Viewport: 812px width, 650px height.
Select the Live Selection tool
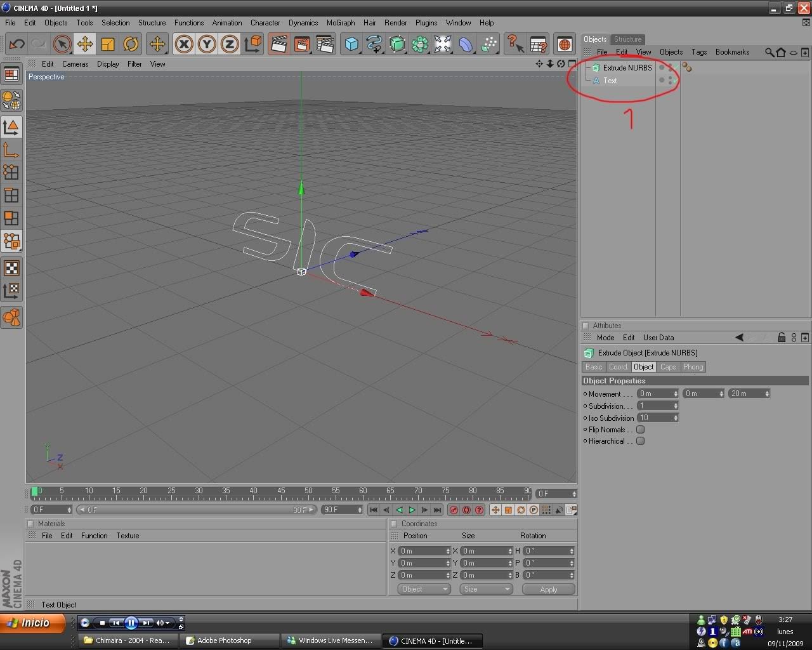click(x=62, y=44)
